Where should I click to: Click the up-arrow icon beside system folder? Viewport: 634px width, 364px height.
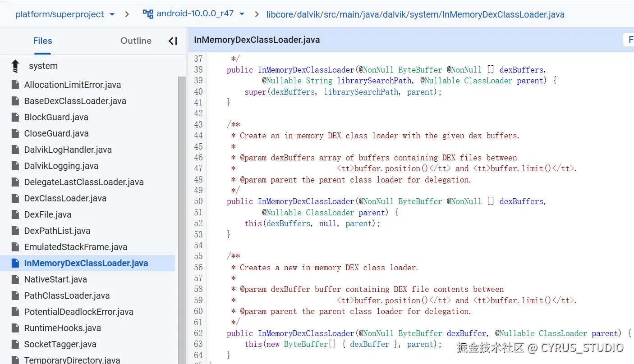pyautogui.click(x=15, y=66)
